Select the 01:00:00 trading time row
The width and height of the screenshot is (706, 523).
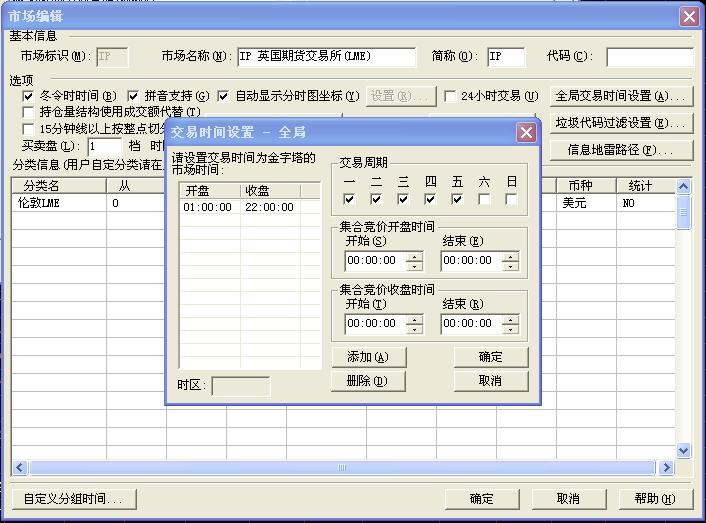coord(208,207)
